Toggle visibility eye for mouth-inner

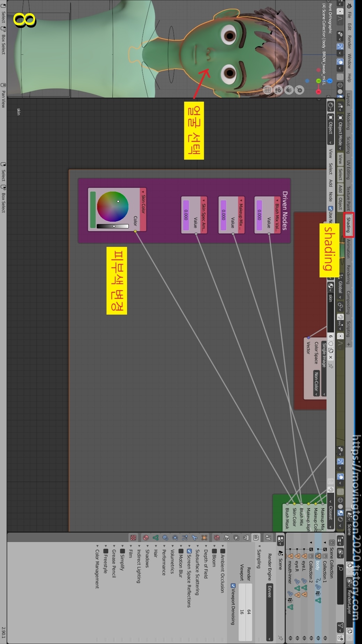[290, 638]
